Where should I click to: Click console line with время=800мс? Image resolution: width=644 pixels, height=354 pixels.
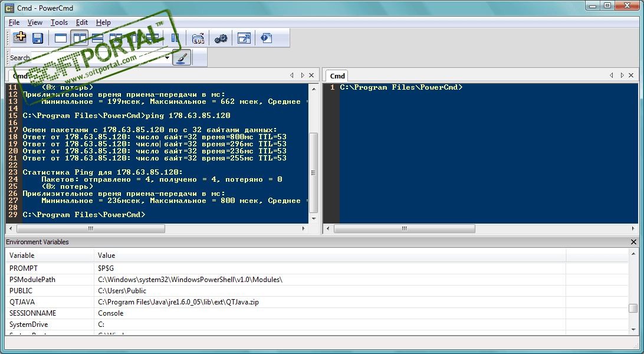point(155,137)
